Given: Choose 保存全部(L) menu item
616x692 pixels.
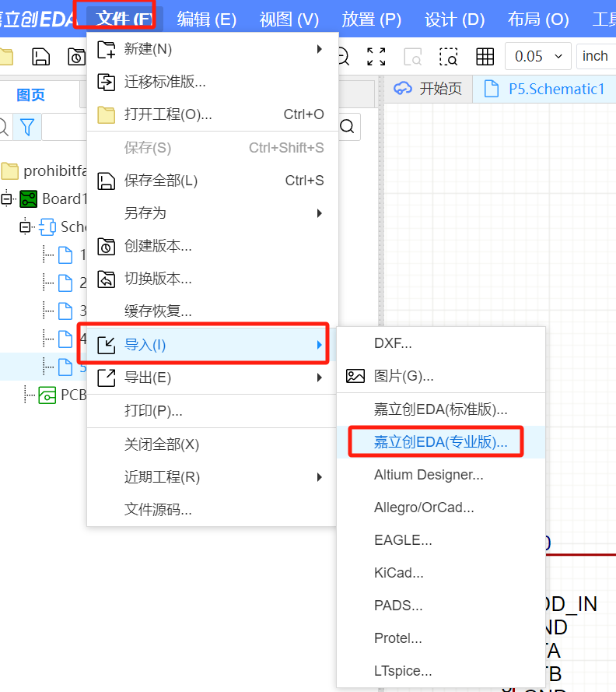Looking at the screenshot, I should pos(212,181).
